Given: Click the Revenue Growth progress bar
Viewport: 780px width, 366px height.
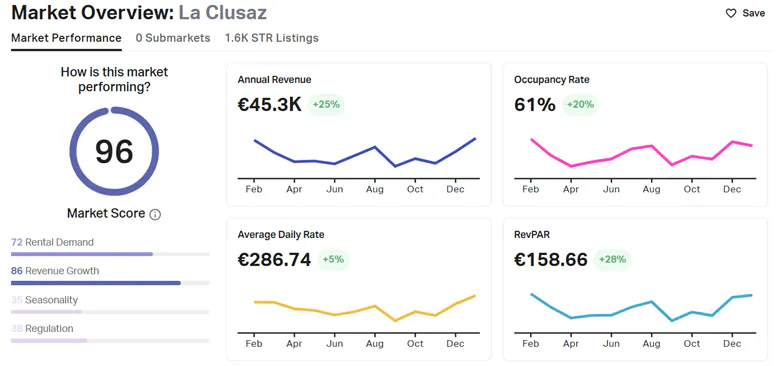Looking at the screenshot, I should (x=110, y=283).
